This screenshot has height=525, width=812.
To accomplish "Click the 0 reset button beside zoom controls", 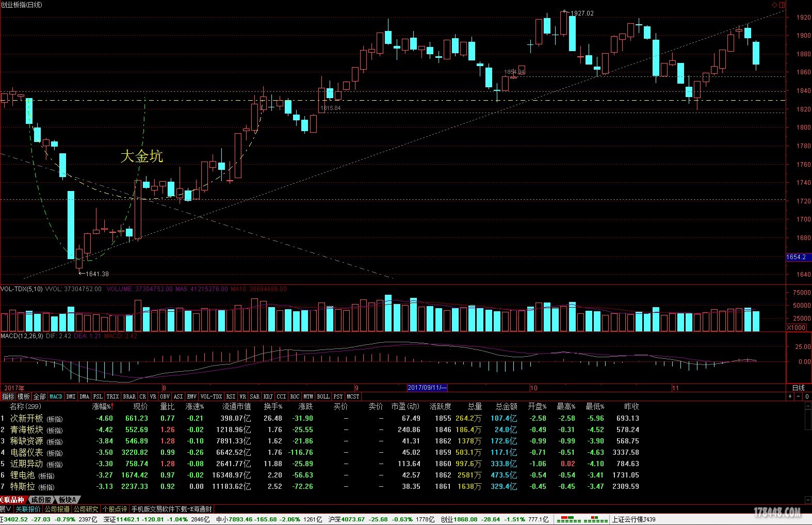I will 807,396.
